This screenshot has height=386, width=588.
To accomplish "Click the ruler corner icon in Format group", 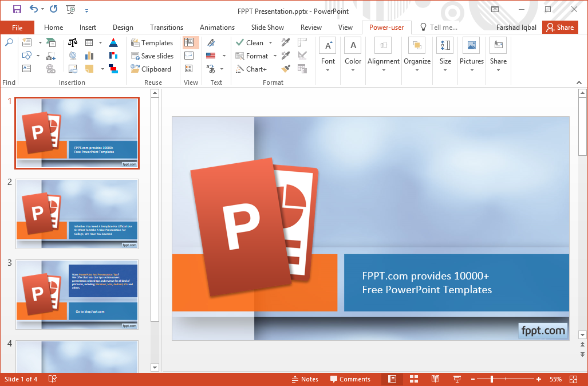I will (x=302, y=42).
